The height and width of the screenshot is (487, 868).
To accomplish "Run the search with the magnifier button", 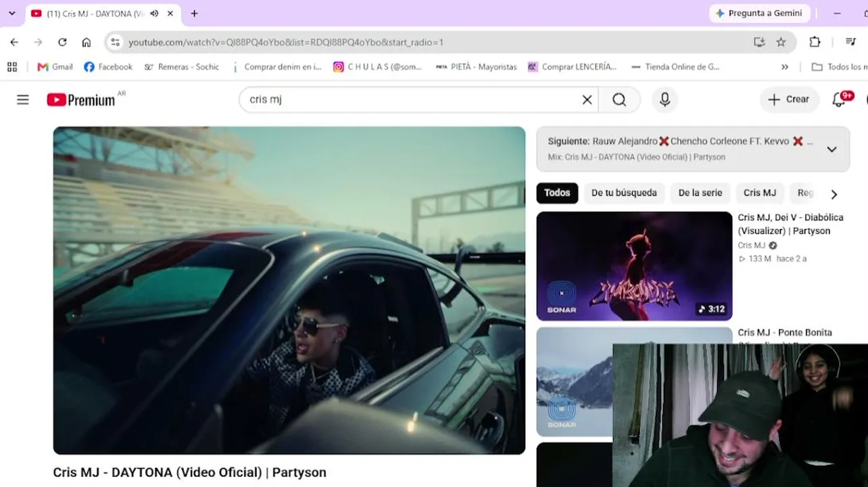I will point(619,100).
